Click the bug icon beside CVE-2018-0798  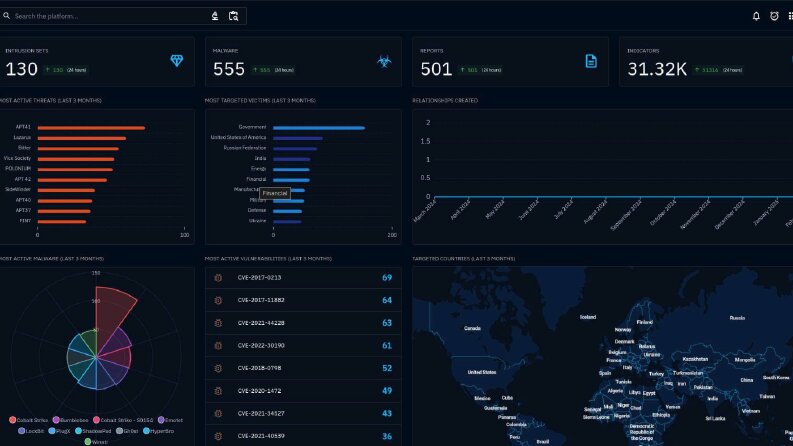point(218,368)
